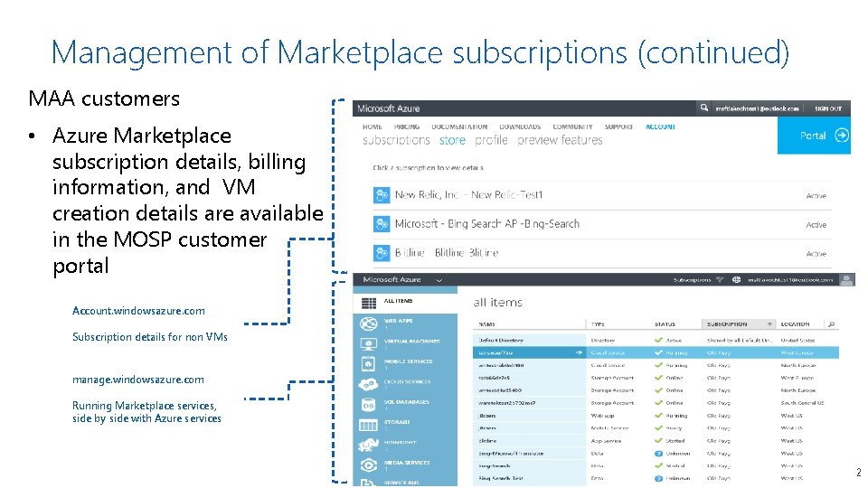
Task: Open the New Relic-Test1 subscription
Action: (x=602, y=195)
